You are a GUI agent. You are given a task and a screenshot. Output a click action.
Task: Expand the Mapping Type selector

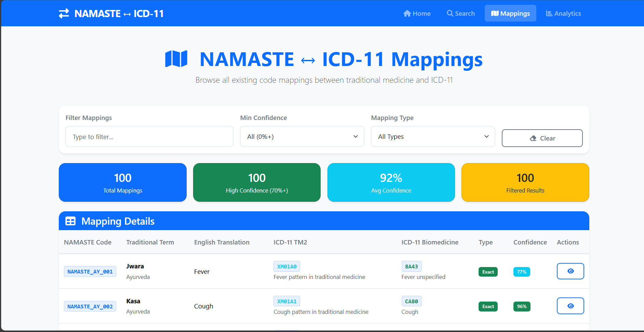[432, 136]
